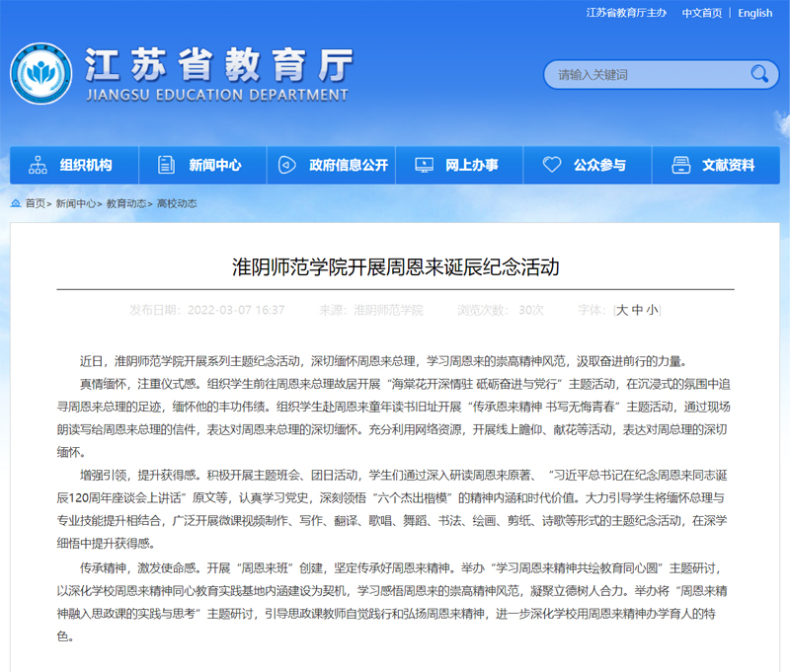Go to 中文首页
Screen dimensions: 790x672
point(701,13)
